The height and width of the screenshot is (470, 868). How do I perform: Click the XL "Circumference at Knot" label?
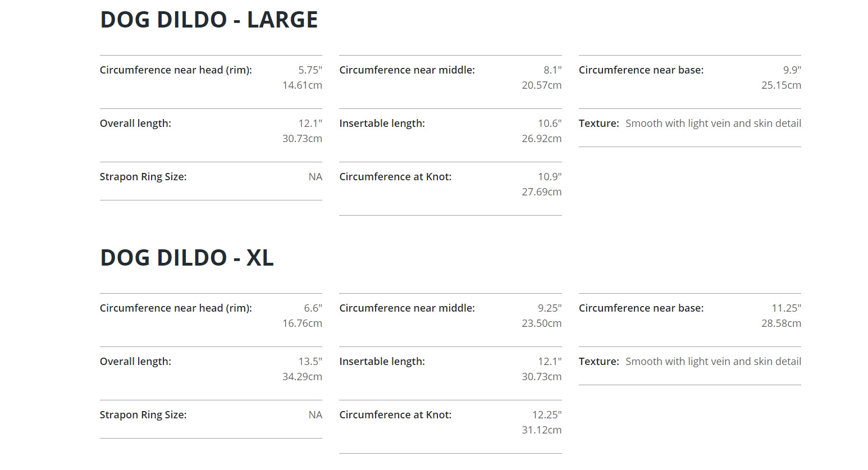click(395, 415)
